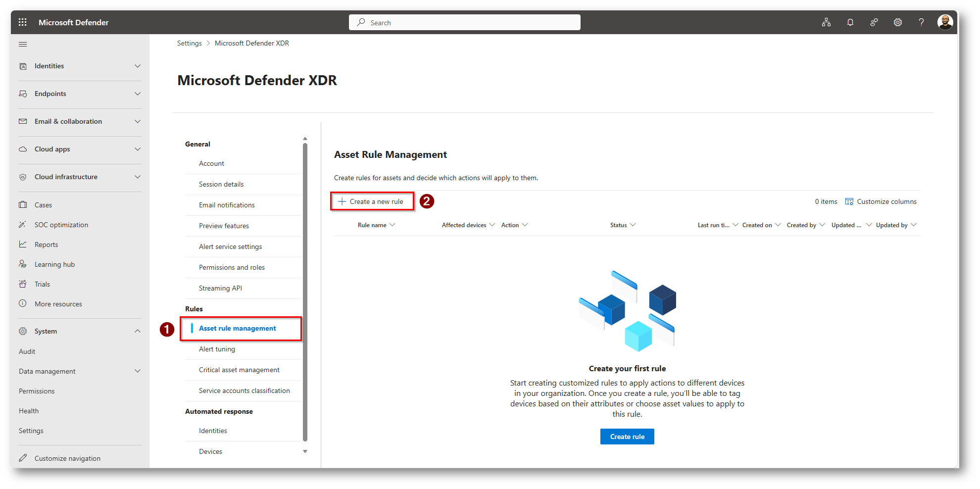This screenshot has height=489, width=980.
Task: Click the Settings breadcrumb link
Action: point(189,44)
